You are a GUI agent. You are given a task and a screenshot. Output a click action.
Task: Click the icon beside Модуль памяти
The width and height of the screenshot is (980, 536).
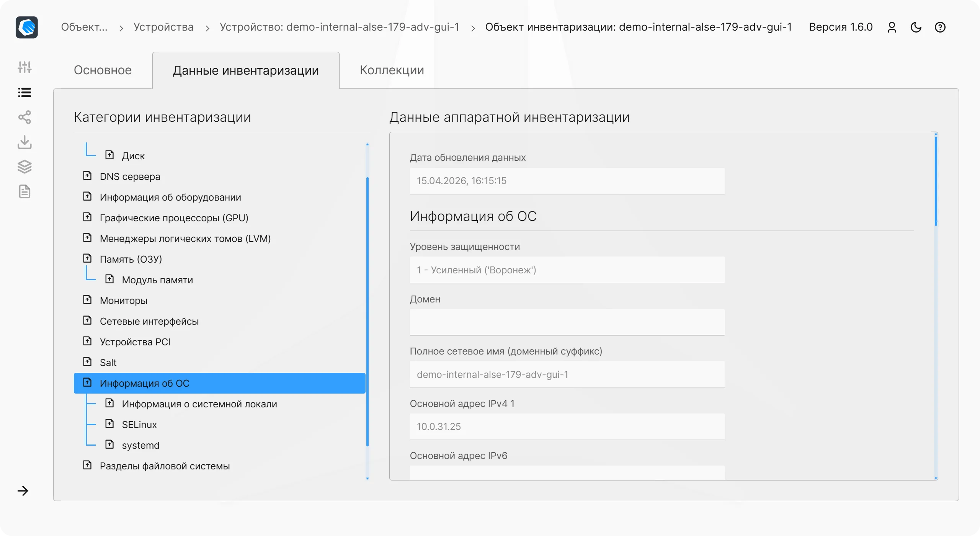[109, 279]
